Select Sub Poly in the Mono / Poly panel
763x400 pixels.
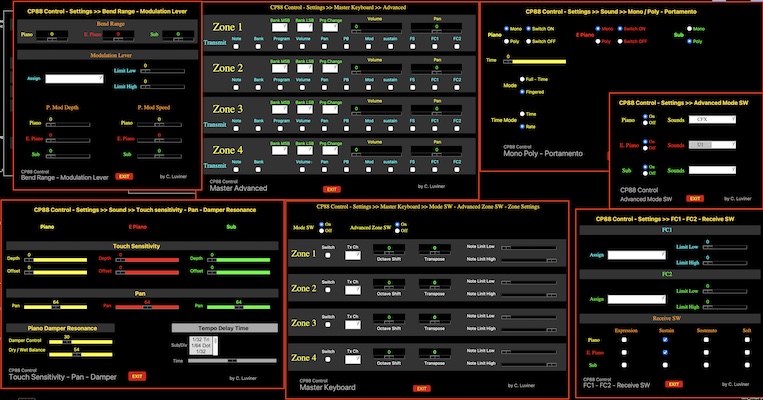[x=690, y=41]
